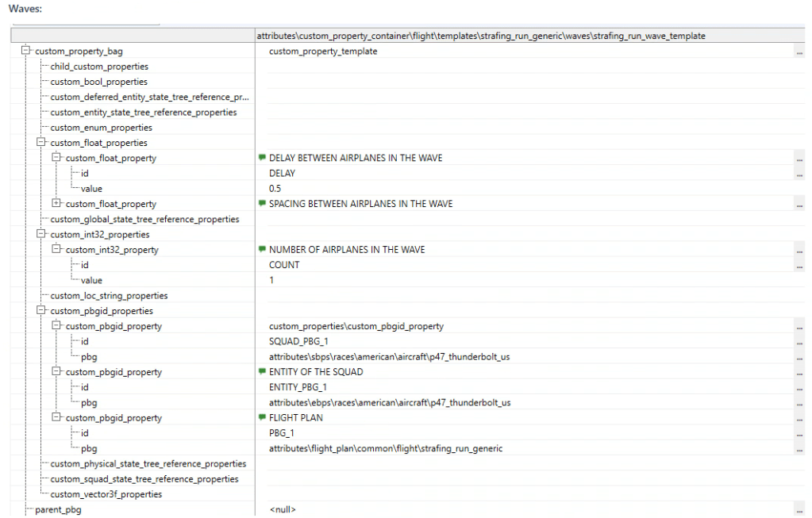
Task: Select the custom_bool_properties tree item
Action: [x=98, y=82]
